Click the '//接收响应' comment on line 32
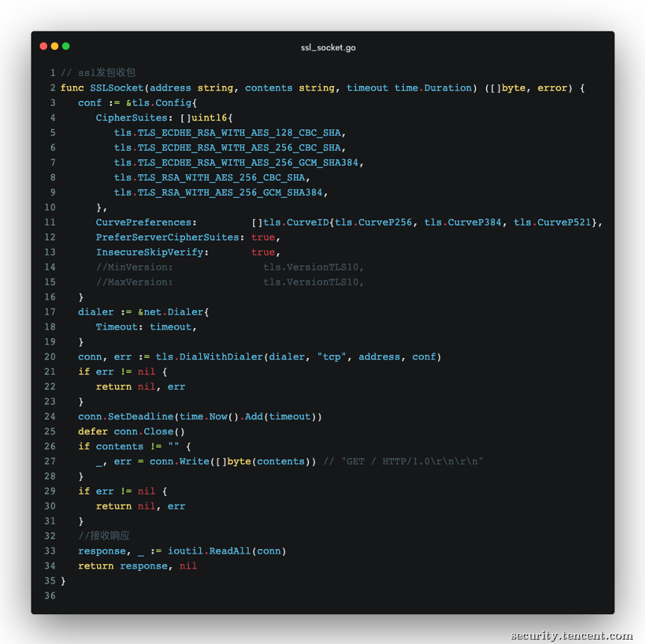This screenshot has height=644, width=645. (104, 536)
